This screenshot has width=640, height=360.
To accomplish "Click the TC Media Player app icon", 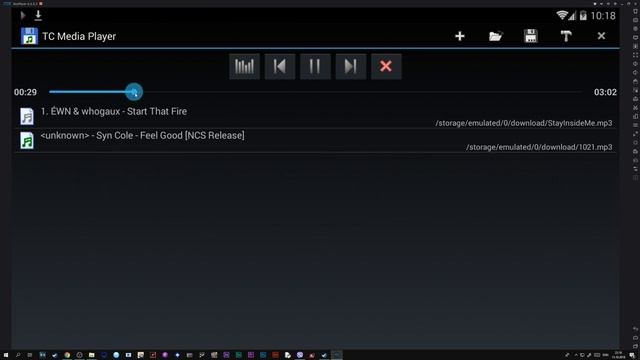I will coord(29,36).
